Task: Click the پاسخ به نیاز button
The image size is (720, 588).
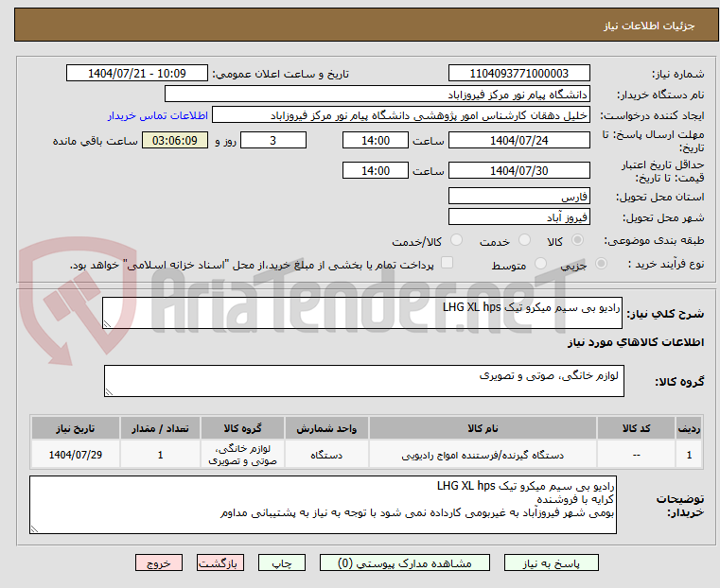Action: tap(551, 563)
